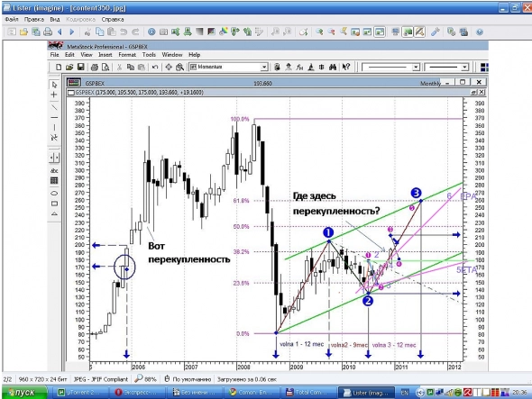Click the 88% zoom status field

(x=146, y=379)
